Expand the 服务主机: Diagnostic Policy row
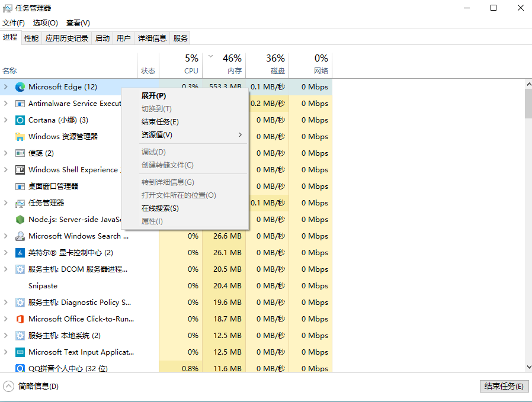 (x=6, y=303)
